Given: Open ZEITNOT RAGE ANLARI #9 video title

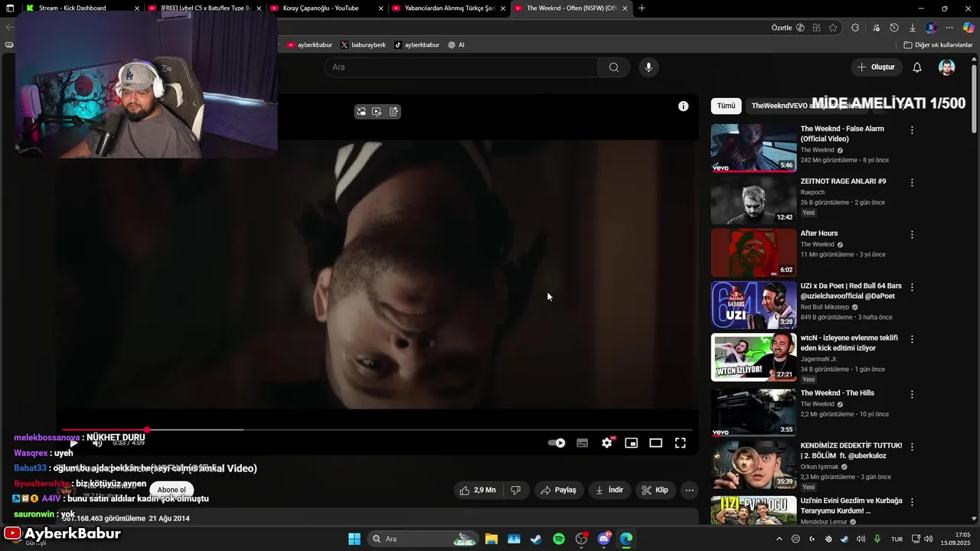Looking at the screenshot, I should click(x=843, y=181).
